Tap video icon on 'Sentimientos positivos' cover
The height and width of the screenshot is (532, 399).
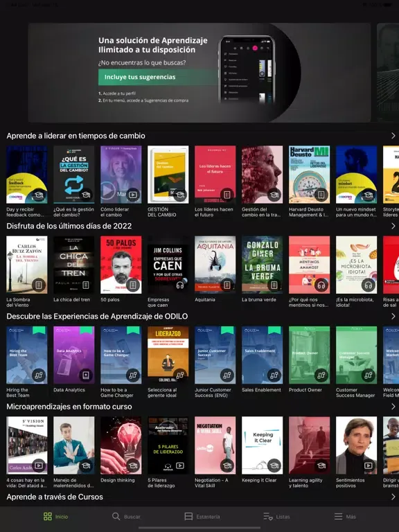click(369, 465)
